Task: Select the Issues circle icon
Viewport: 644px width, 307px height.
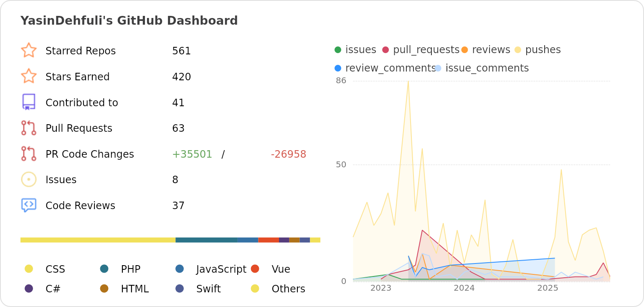Action: pos(28,179)
